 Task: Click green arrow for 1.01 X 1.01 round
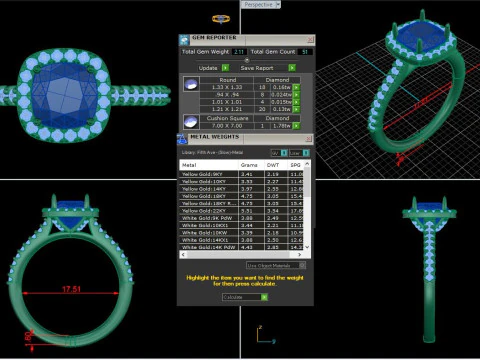[296, 102]
